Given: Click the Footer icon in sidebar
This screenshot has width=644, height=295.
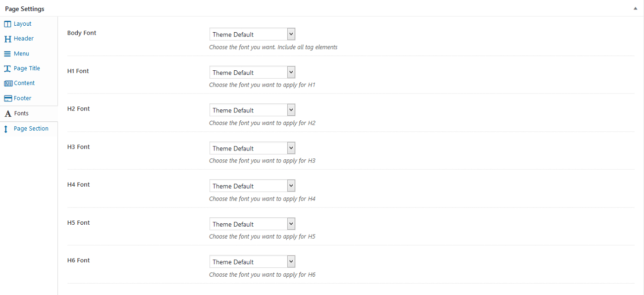Looking at the screenshot, I should 8,98.
